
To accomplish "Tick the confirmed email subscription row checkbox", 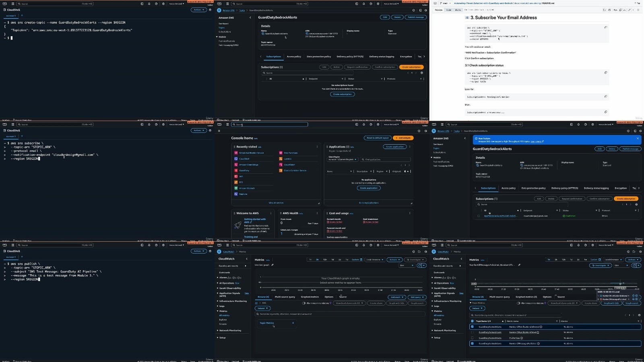I will [479, 216].
